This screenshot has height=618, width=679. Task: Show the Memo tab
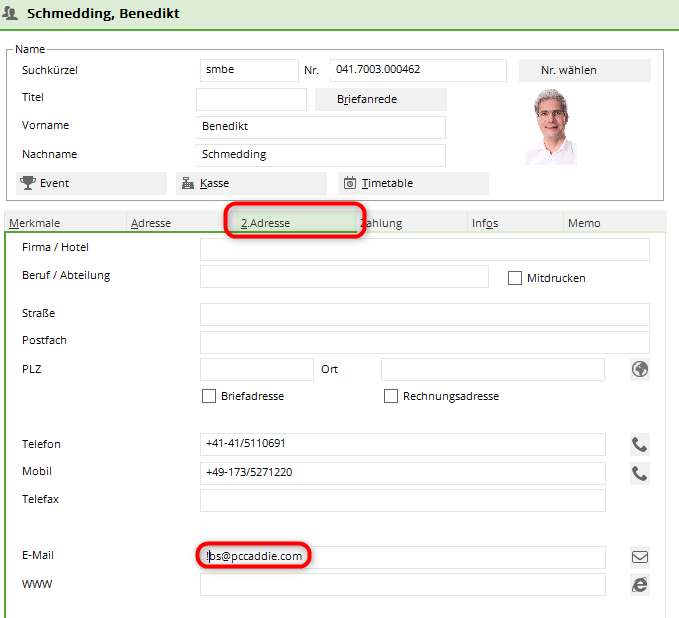coord(614,222)
